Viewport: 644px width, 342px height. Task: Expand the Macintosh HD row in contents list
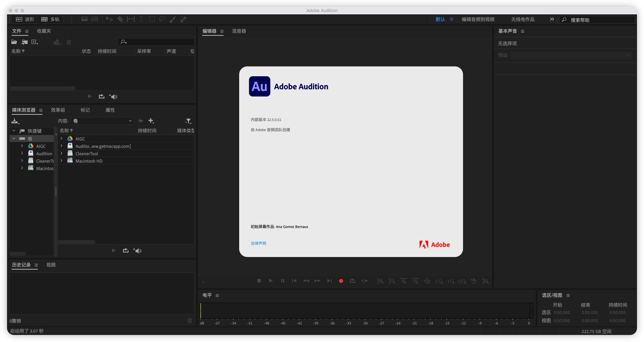[62, 161]
